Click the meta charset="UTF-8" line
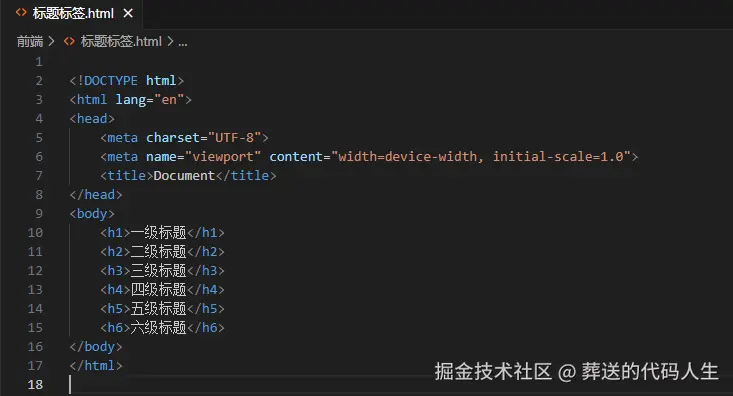Viewport: 733px width, 396px height. point(184,137)
